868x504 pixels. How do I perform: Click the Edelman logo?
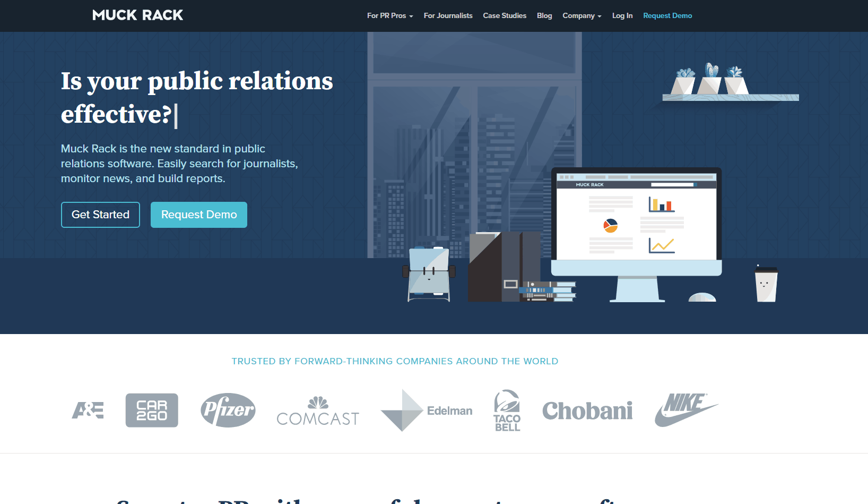click(427, 411)
